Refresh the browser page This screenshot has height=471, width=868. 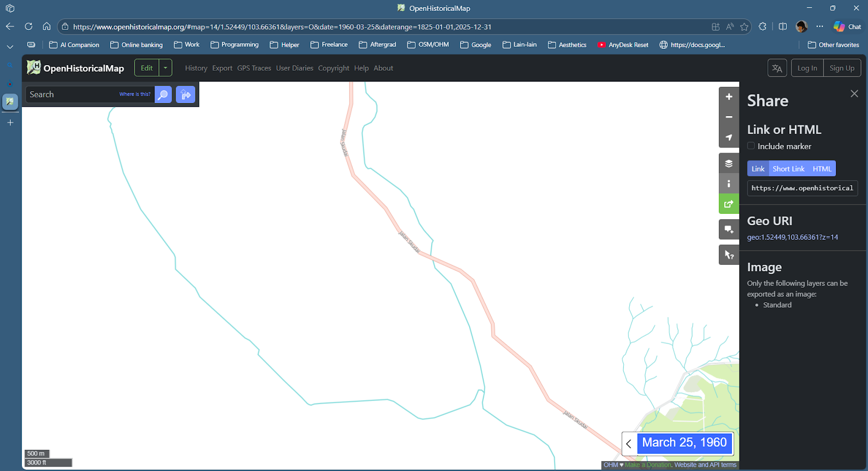pyautogui.click(x=29, y=27)
